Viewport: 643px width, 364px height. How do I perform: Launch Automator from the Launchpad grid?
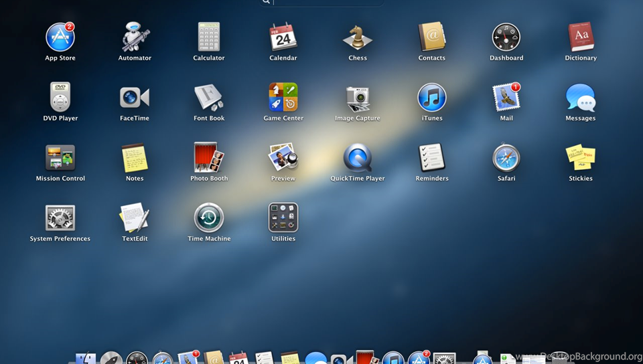pyautogui.click(x=135, y=37)
